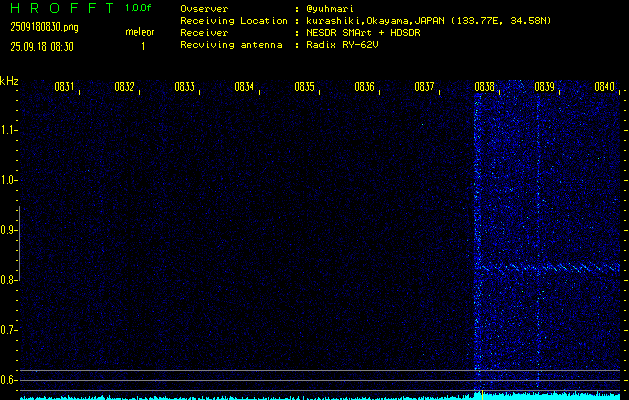This screenshot has width=629, height=400.
Task: Click the 0.8 kHz axis label
Action: pyautogui.click(x=8, y=280)
